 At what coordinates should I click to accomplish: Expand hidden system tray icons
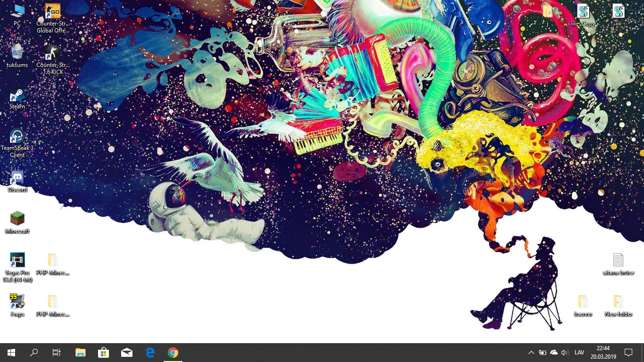(x=531, y=353)
